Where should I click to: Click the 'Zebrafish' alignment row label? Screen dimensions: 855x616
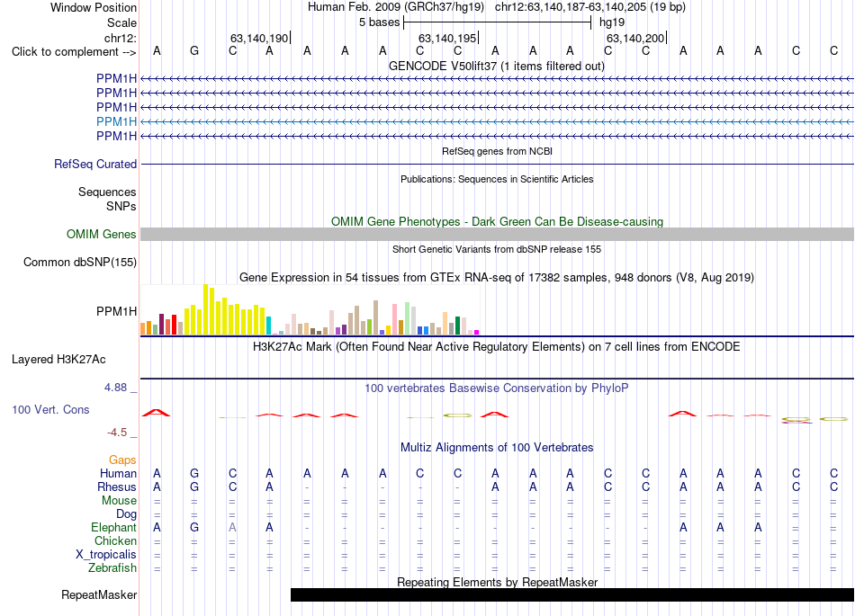pyautogui.click(x=112, y=567)
